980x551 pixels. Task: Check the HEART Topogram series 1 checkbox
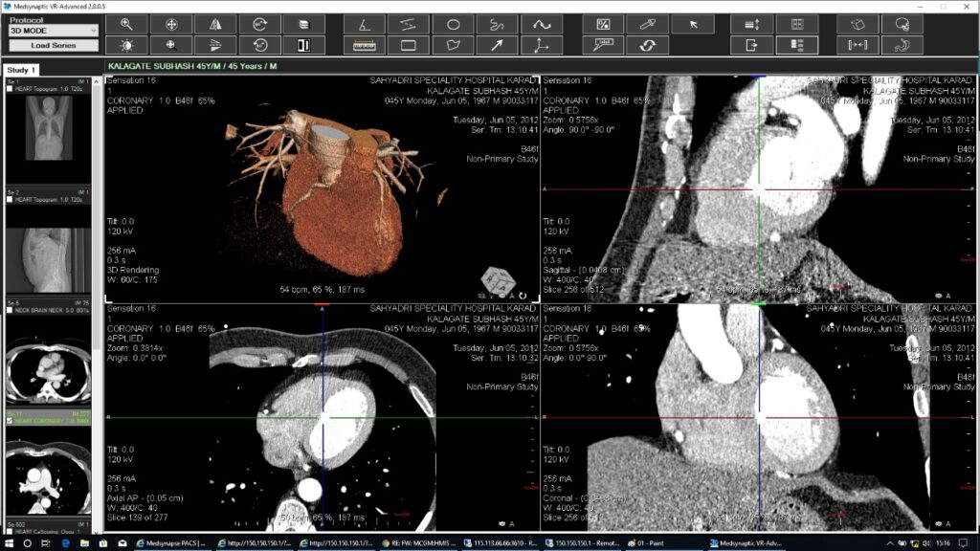[11, 89]
